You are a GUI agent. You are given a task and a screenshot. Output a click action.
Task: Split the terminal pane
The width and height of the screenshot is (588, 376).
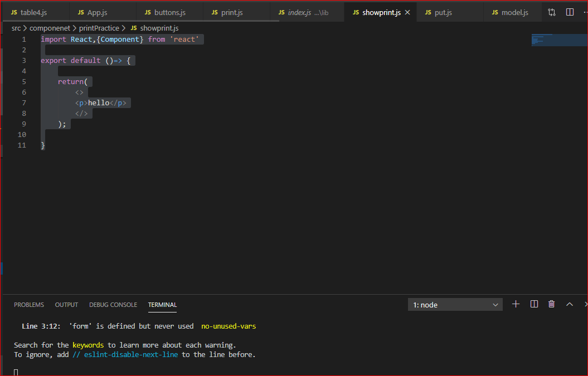coord(534,304)
